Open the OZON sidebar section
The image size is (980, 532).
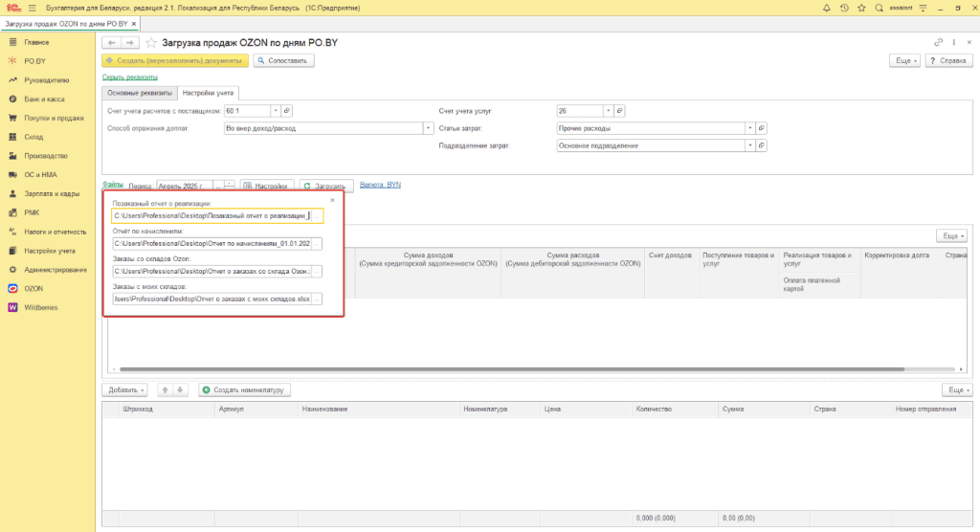pyautogui.click(x=33, y=288)
